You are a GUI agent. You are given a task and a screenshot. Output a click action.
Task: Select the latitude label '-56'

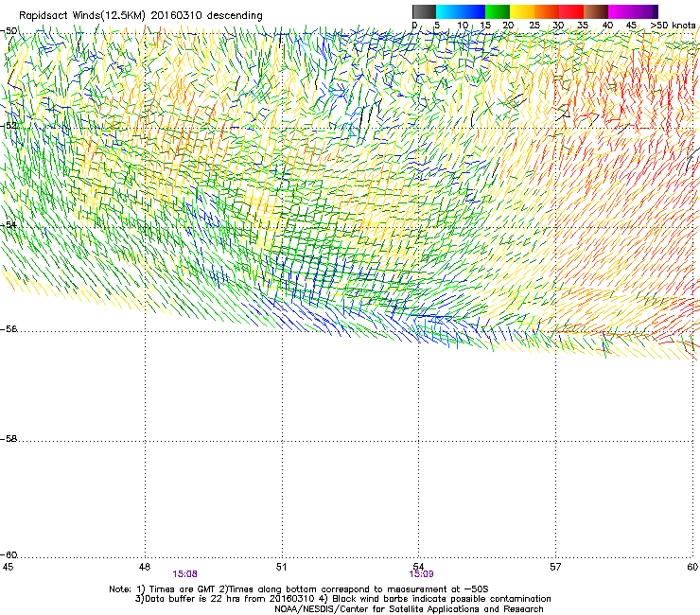(x=9, y=329)
